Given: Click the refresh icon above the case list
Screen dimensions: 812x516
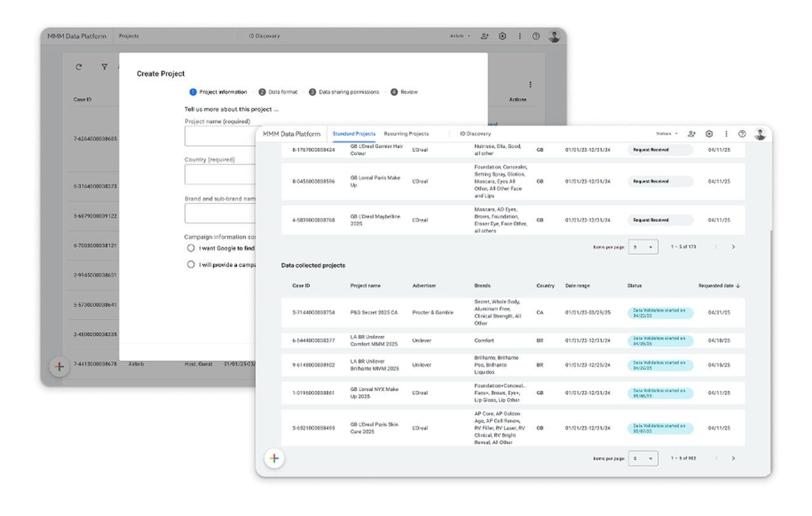Looking at the screenshot, I should point(78,67).
